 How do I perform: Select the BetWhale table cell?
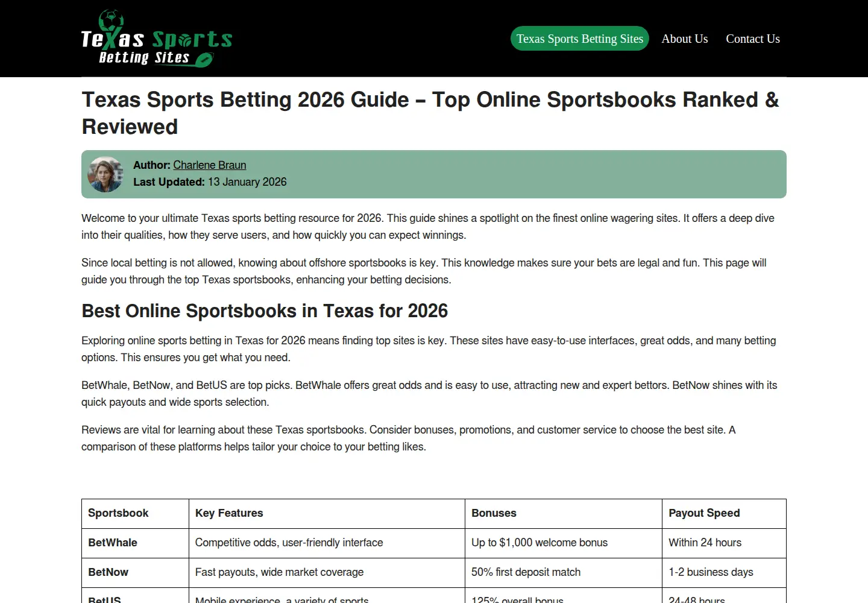(135, 543)
